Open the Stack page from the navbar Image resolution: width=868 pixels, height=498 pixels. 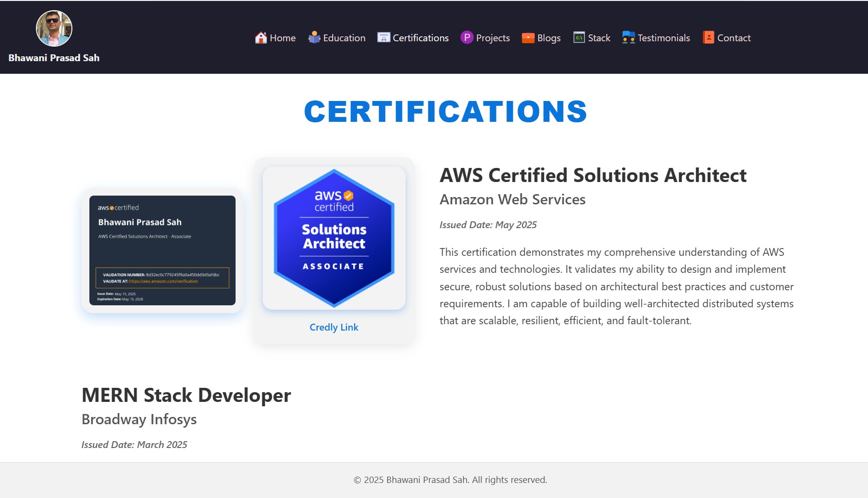(x=599, y=37)
